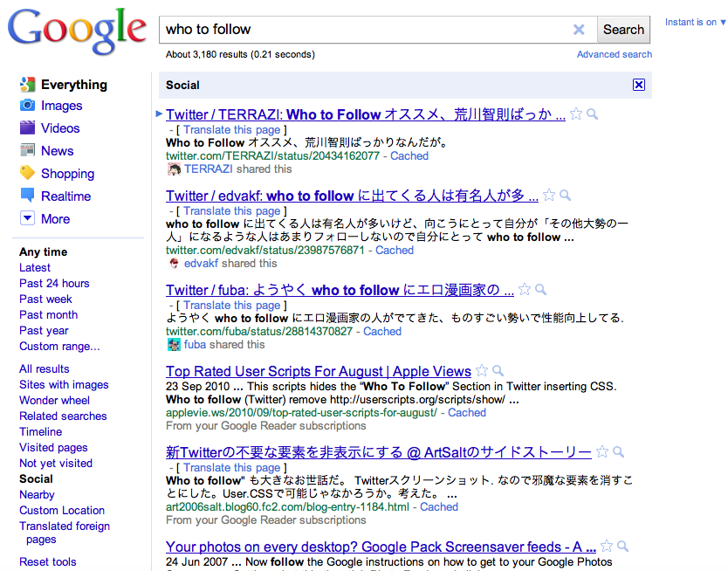Click the Everything colorful icon in sidebar
728x571 pixels.
click(27, 85)
